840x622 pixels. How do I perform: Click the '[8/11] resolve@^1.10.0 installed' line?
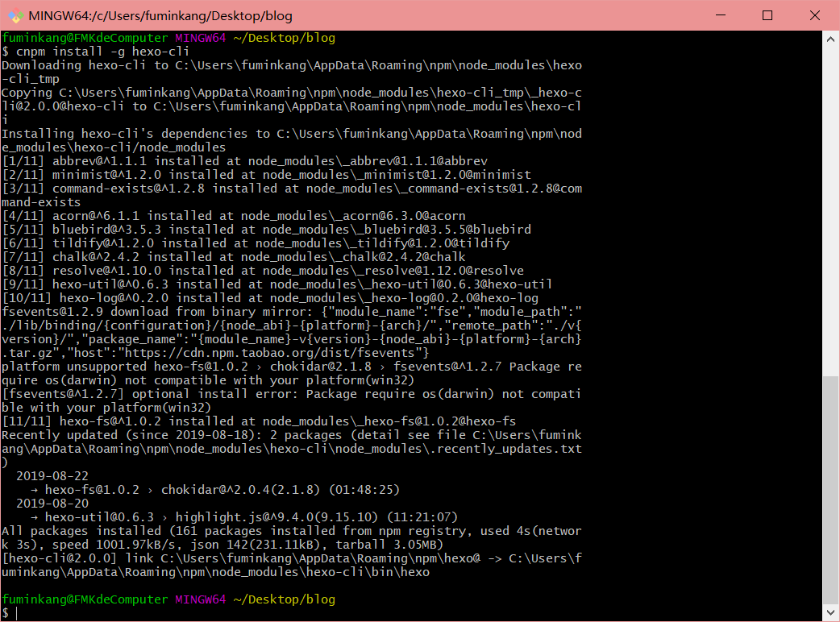click(263, 271)
